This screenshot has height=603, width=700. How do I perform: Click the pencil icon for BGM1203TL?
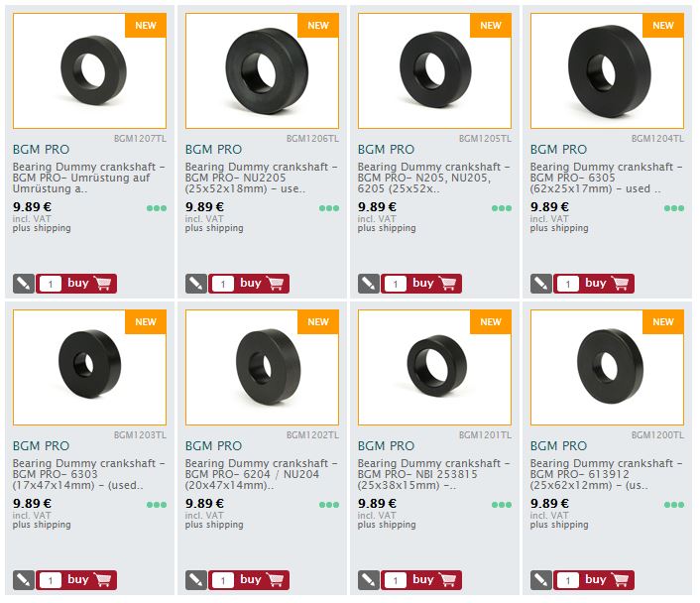tap(24, 580)
